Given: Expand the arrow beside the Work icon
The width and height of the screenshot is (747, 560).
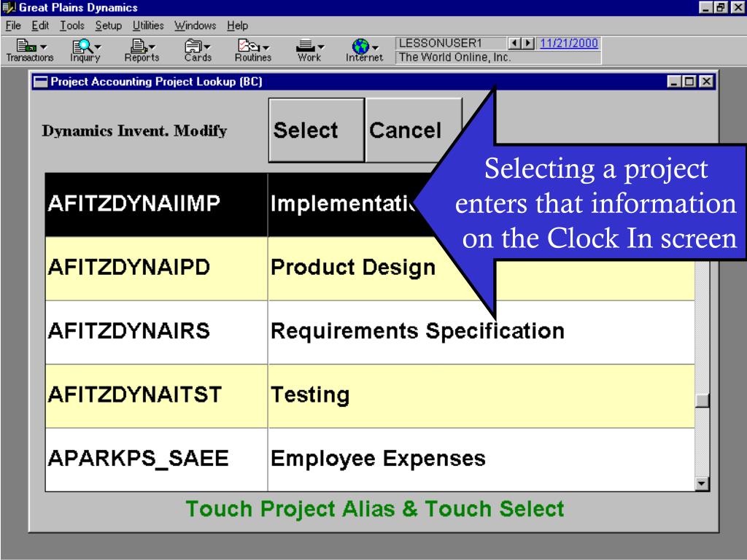Looking at the screenshot, I should click(321, 47).
